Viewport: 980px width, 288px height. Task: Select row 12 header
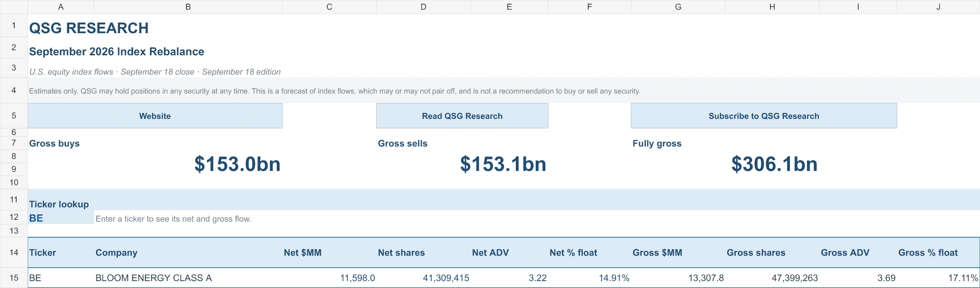[x=14, y=217]
